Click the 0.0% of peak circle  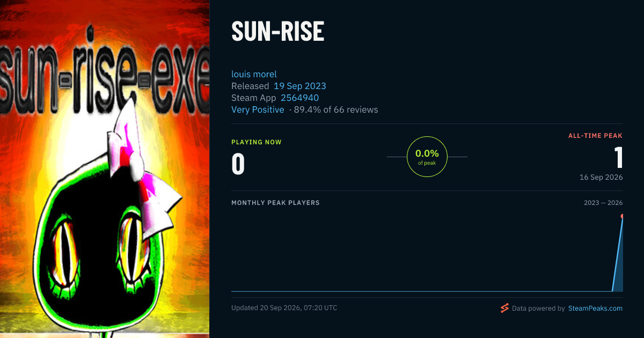(x=427, y=157)
